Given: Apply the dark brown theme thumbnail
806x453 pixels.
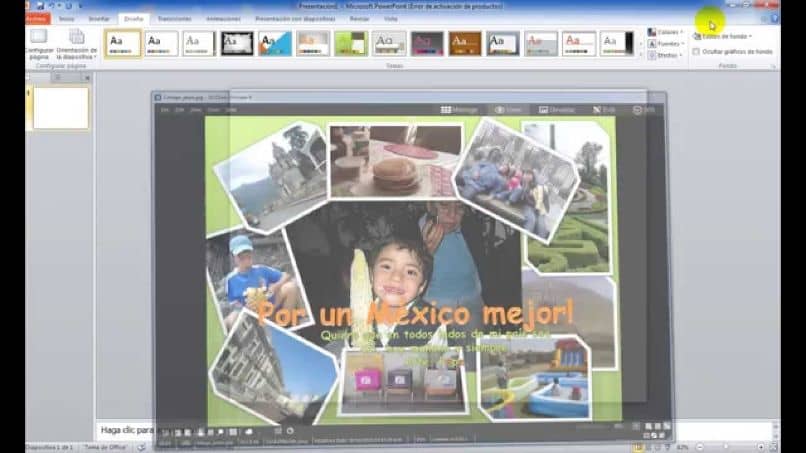Looking at the screenshot, I should coord(465,43).
